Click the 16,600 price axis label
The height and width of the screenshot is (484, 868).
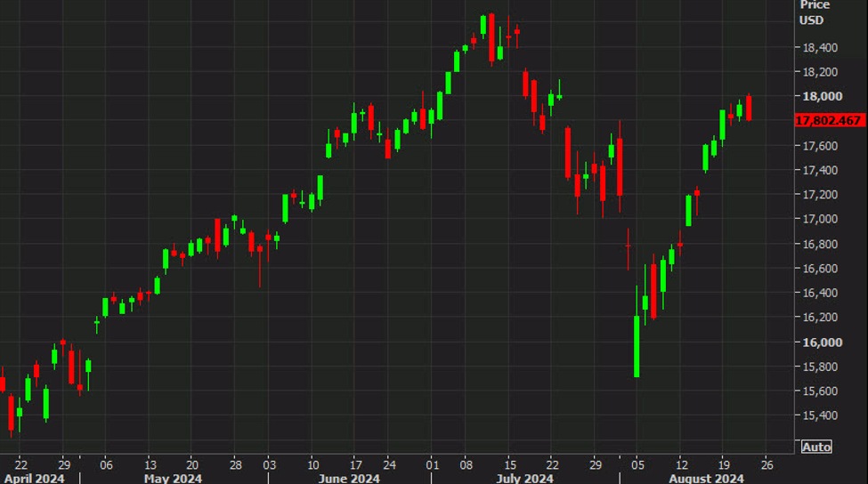820,269
